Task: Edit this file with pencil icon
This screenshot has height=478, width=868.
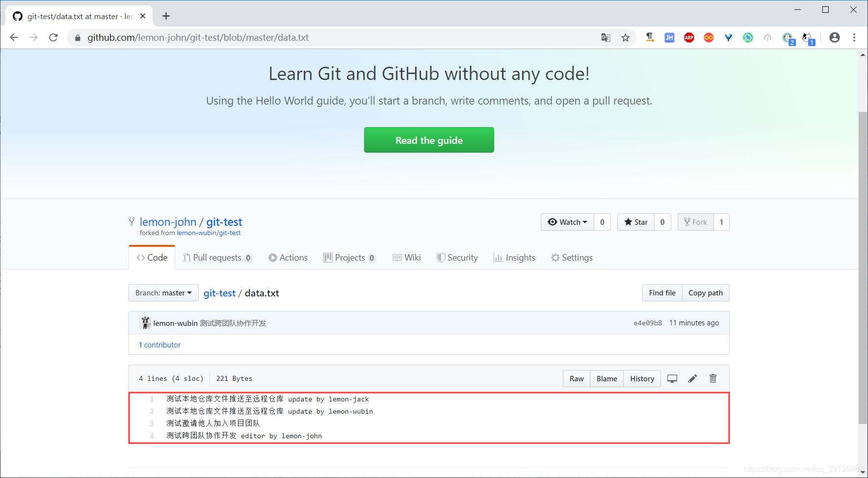Action: tap(692, 379)
